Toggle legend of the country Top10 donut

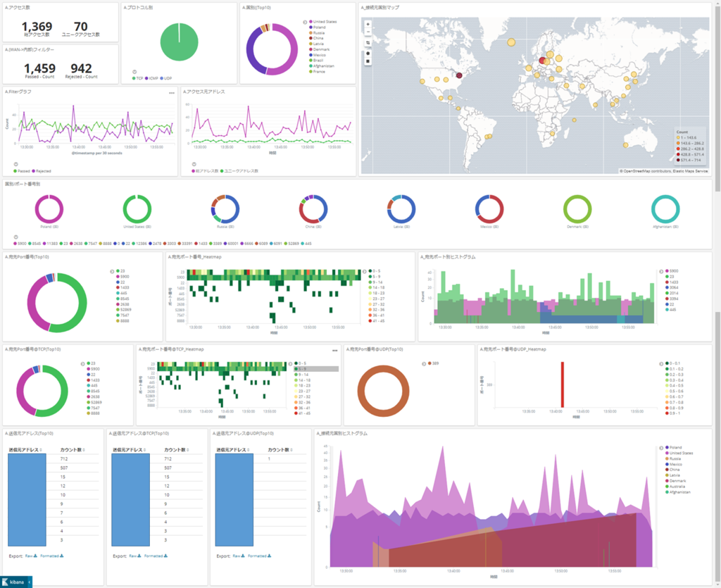[x=305, y=22]
